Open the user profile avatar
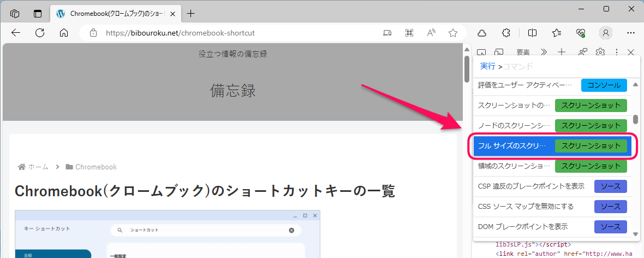644x258 pixels. (606, 33)
